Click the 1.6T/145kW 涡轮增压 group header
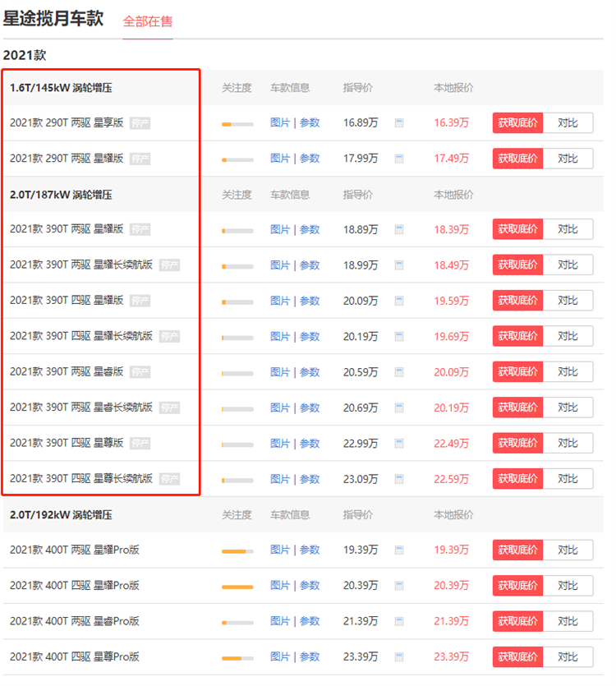The image size is (616, 686). (x=61, y=88)
